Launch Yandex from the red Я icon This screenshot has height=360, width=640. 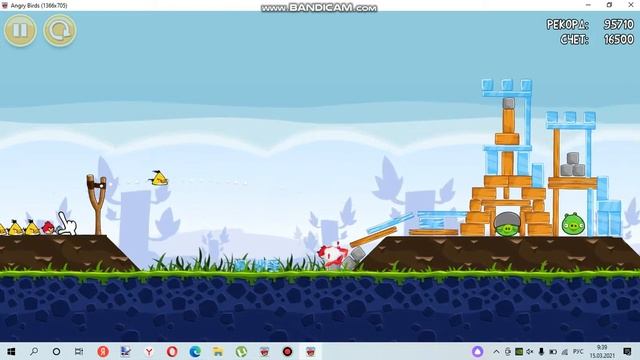(103, 351)
